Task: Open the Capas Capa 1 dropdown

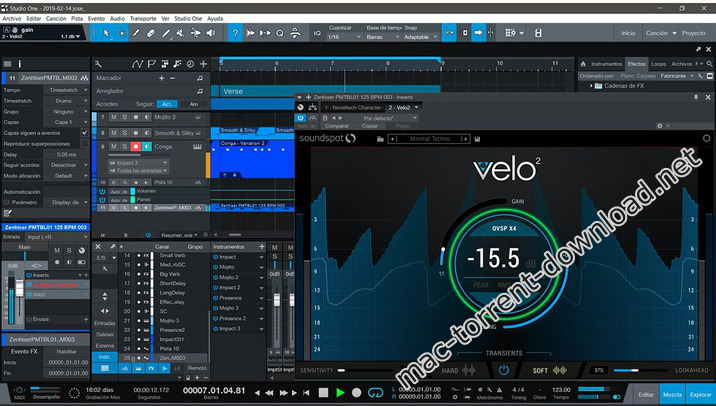Action: pyautogui.click(x=67, y=122)
